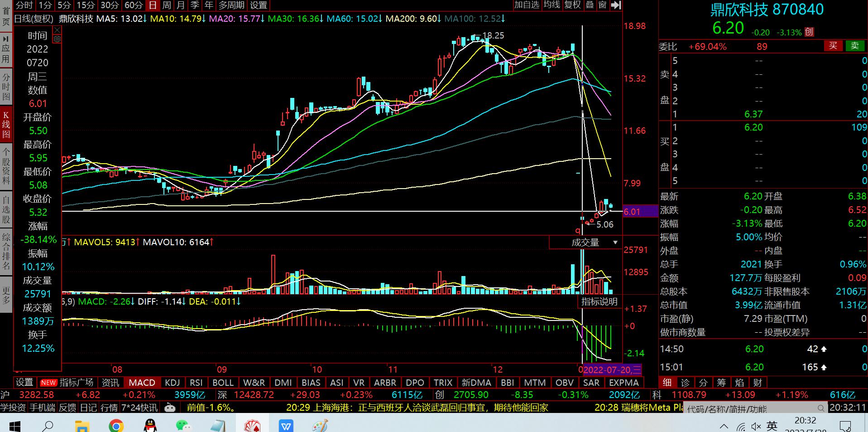Screen dimensions: 868x432
Task: Type in the 代码/名称/简拼/功能 search field
Action: coord(754,408)
